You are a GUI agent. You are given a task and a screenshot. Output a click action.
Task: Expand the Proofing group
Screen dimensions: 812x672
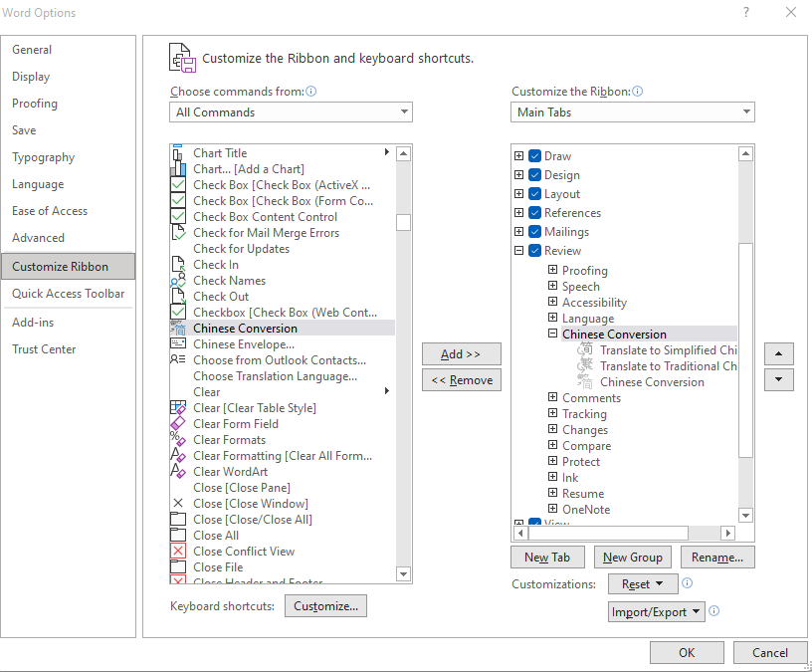tap(552, 270)
